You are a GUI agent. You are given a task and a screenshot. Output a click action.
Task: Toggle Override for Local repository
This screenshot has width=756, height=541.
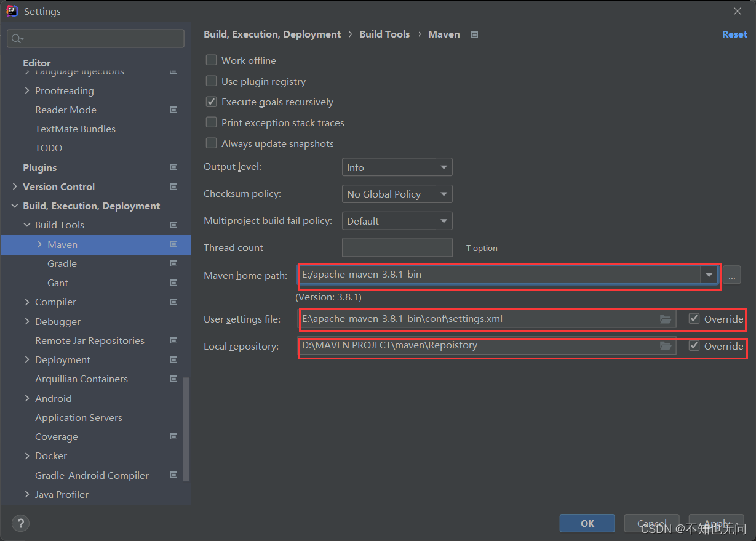694,346
